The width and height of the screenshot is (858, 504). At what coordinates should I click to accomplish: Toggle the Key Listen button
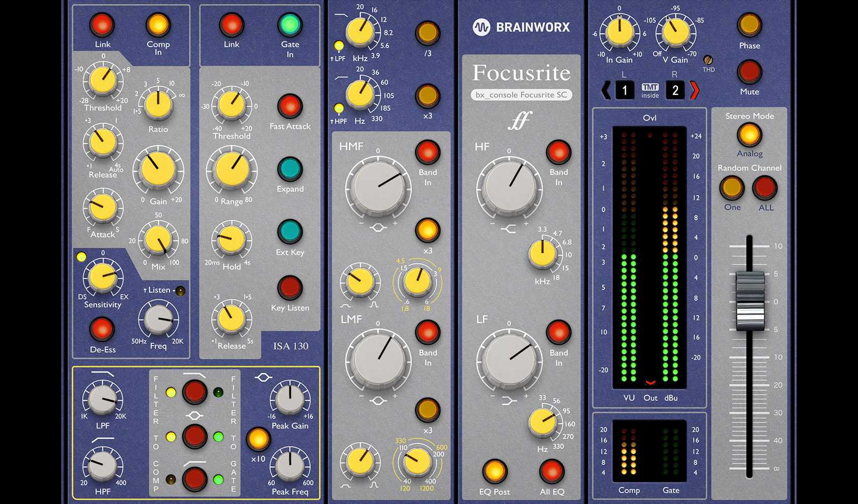click(290, 287)
